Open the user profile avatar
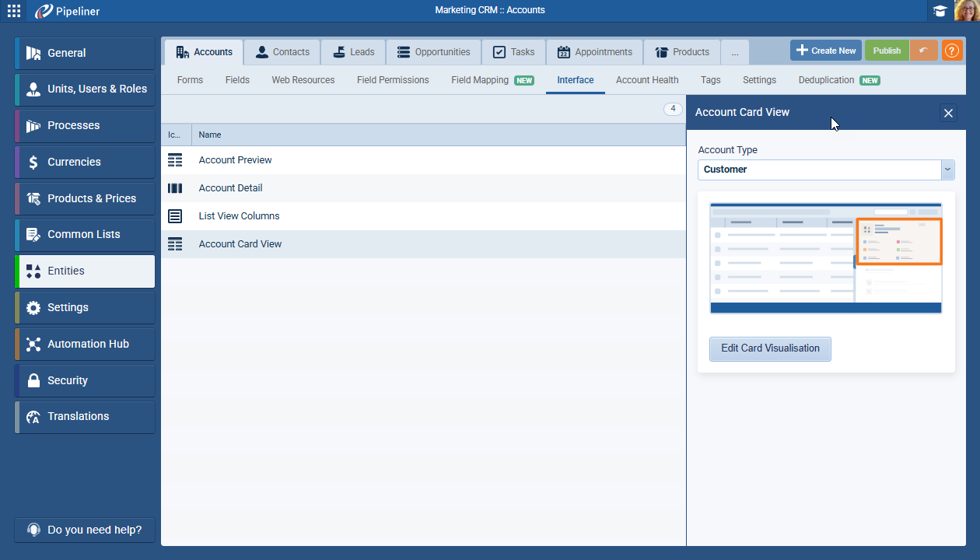 (967, 11)
